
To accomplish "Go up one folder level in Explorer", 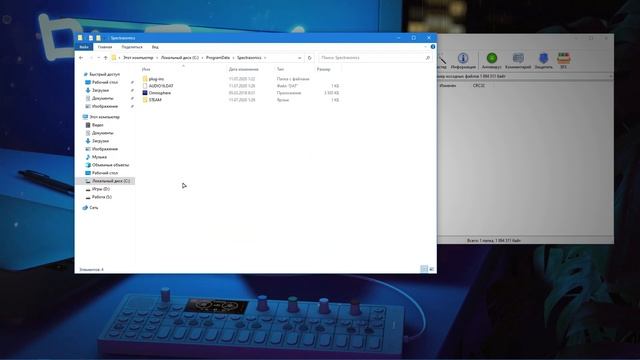I will tap(105, 58).
